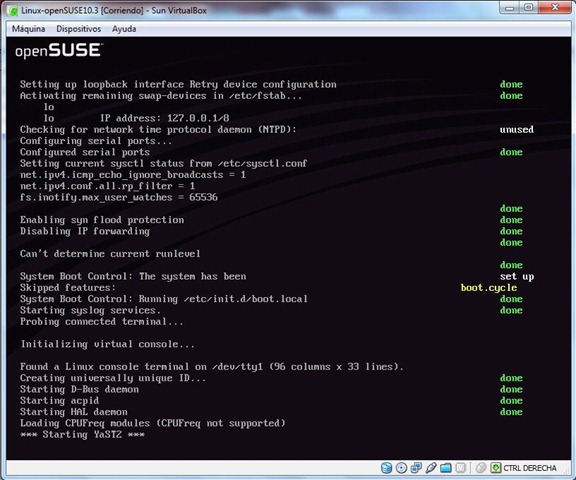Click the openSUSE logo in the console
This screenshot has height=480, width=576.
[59, 50]
